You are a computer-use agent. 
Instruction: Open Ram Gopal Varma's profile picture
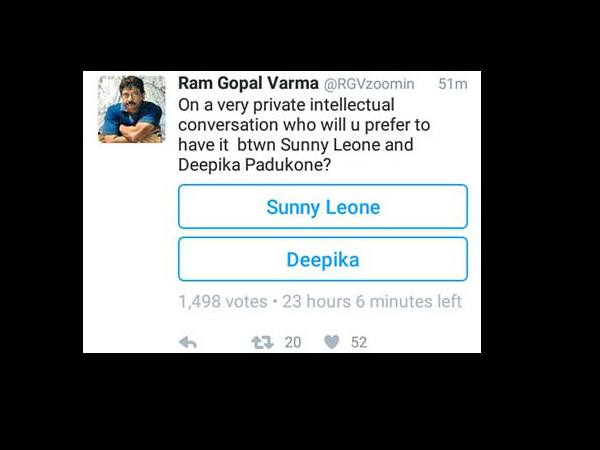tap(131, 110)
